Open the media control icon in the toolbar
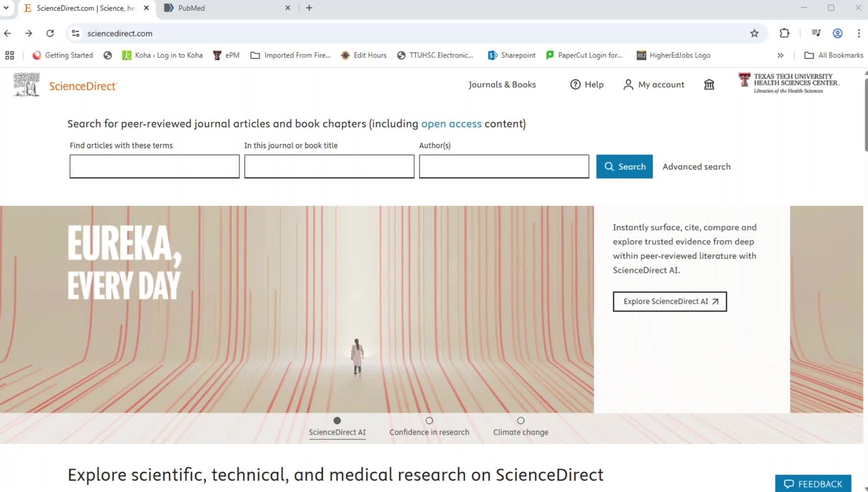Image resolution: width=868 pixels, height=492 pixels. [816, 33]
